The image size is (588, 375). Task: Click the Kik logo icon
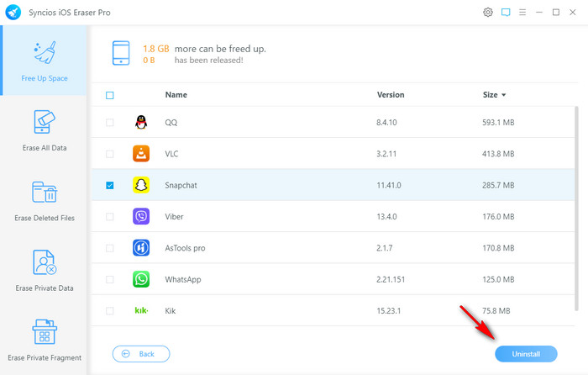[x=141, y=310]
